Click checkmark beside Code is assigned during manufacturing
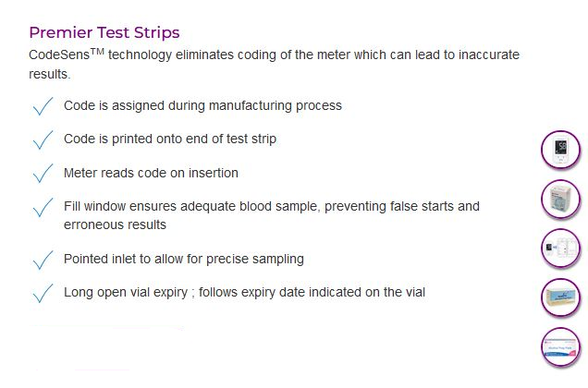Screen dimensions: 588x388 (x=43, y=106)
